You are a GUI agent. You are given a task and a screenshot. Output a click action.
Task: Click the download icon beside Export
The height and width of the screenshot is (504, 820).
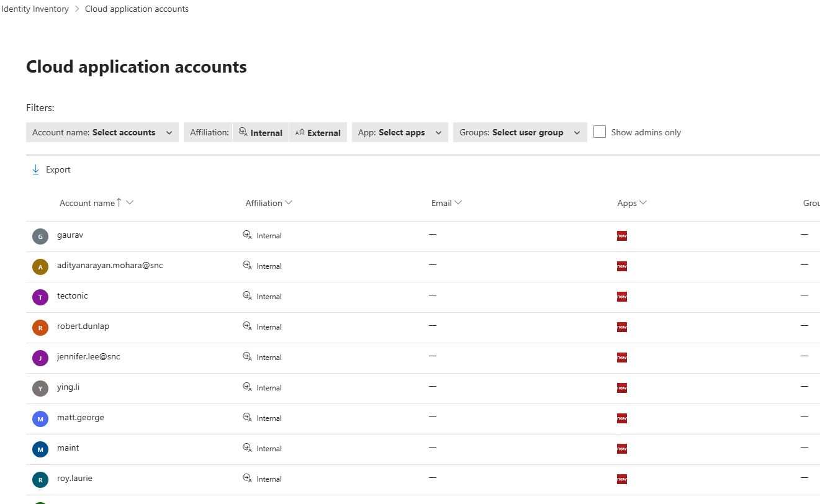click(35, 169)
